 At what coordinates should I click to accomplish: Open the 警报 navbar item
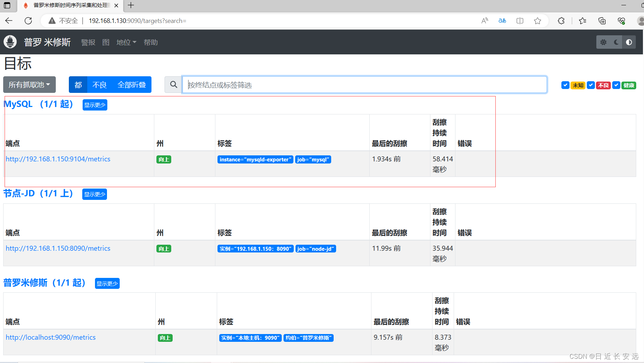point(88,42)
